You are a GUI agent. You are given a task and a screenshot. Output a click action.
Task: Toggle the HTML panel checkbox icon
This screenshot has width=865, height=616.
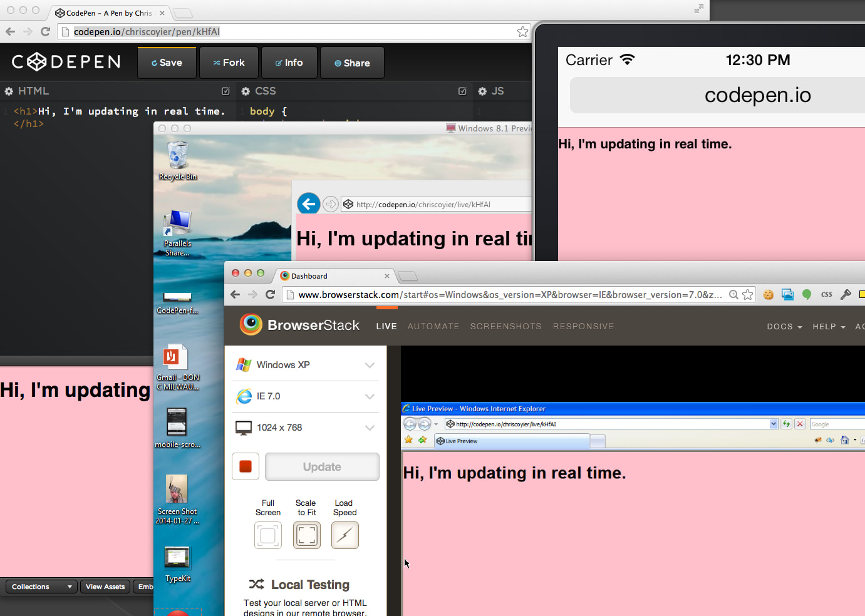point(225,91)
